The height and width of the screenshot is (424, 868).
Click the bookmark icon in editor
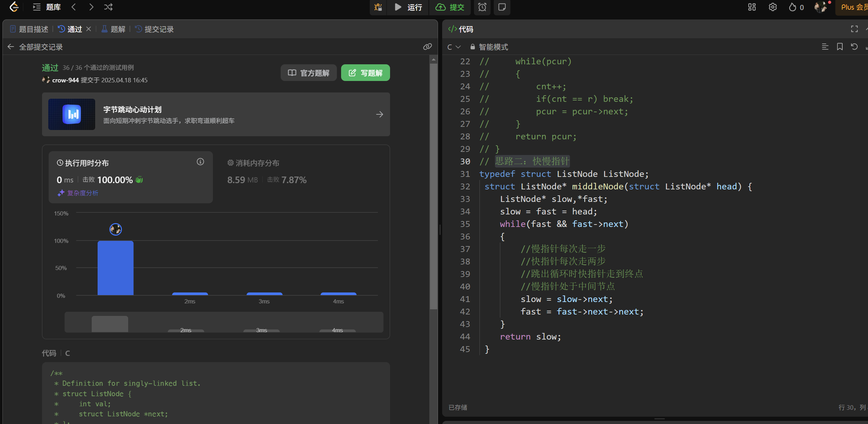pos(840,47)
